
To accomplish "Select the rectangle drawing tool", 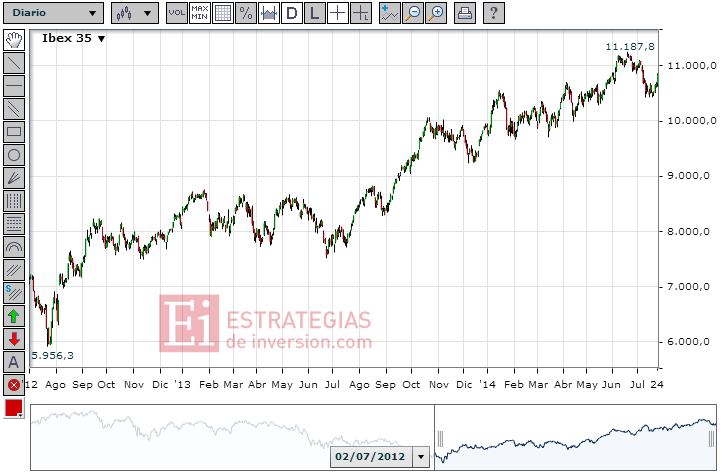I will pyautogui.click(x=14, y=132).
